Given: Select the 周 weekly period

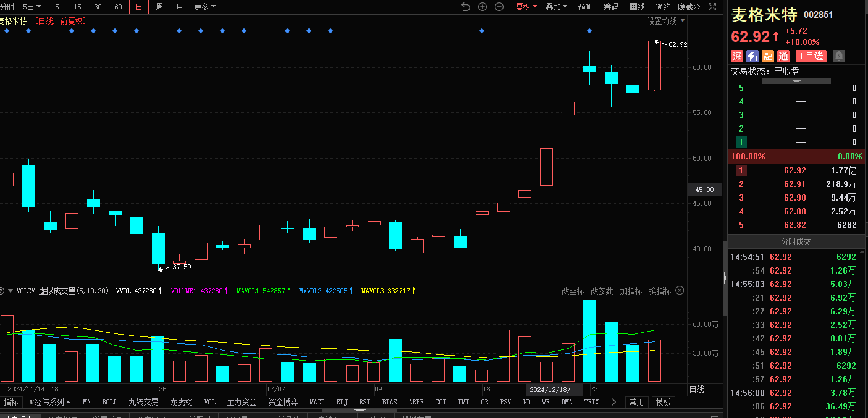Looking at the screenshot, I should [x=159, y=7].
